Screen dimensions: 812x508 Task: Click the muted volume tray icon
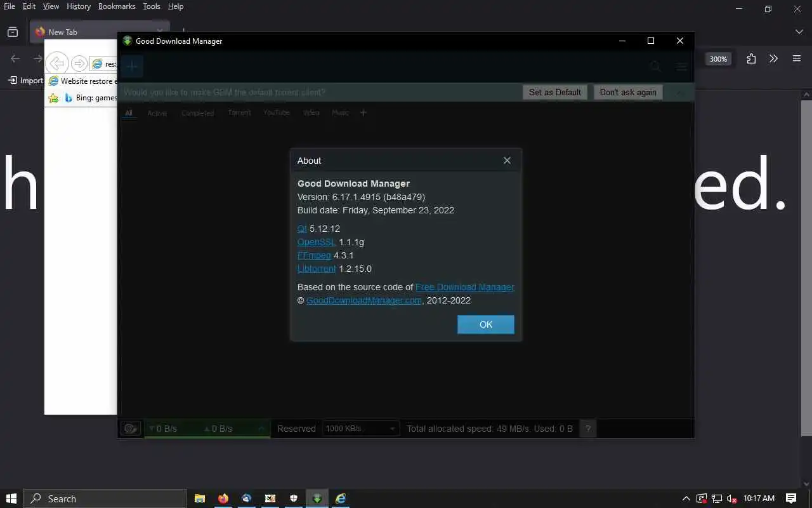tap(731, 498)
